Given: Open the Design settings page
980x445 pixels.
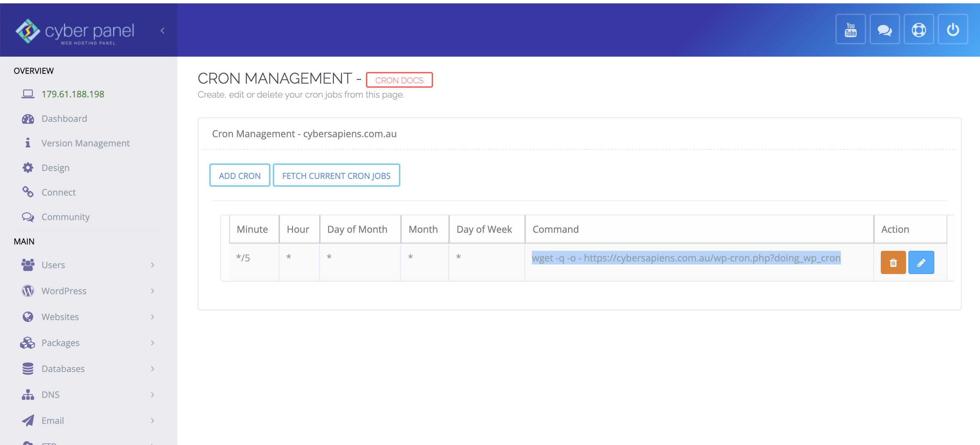Looking at the screenshot, I should [x=55, y=168].
